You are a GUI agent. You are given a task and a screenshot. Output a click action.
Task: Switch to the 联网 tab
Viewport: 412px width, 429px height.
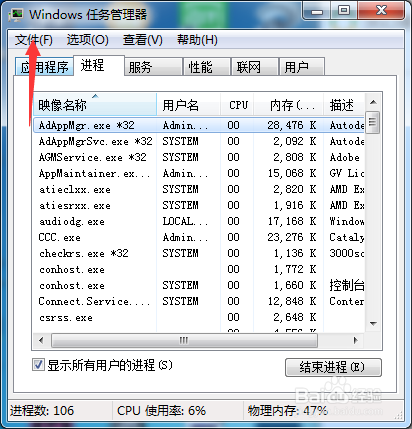coord(255,67)
